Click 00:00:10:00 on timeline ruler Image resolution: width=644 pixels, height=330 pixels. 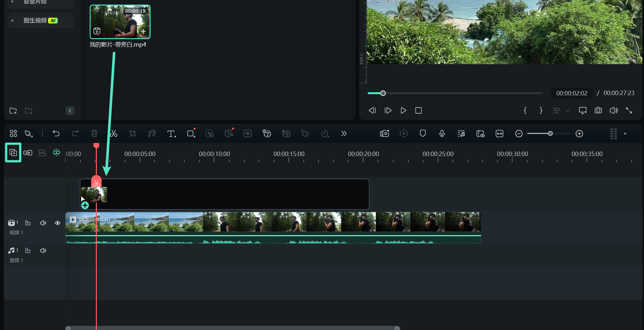tap(214, 154)
